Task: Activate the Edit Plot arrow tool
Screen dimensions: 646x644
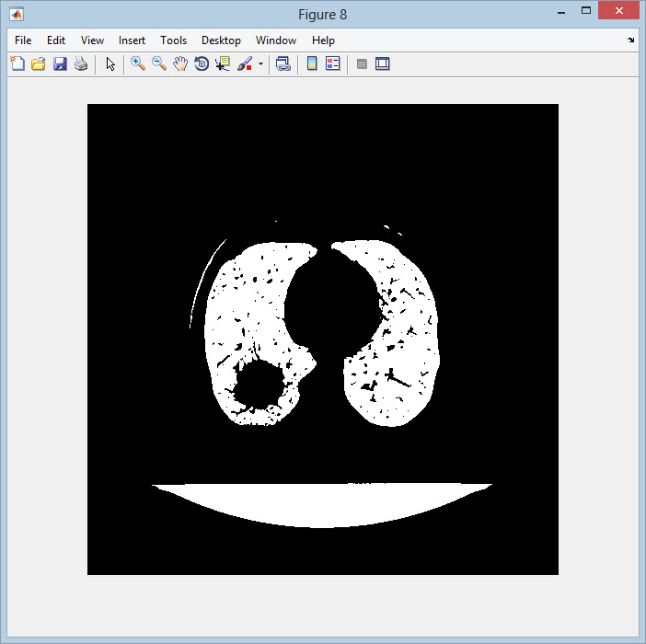Action: pyautogui.click(x=110, y=63)
